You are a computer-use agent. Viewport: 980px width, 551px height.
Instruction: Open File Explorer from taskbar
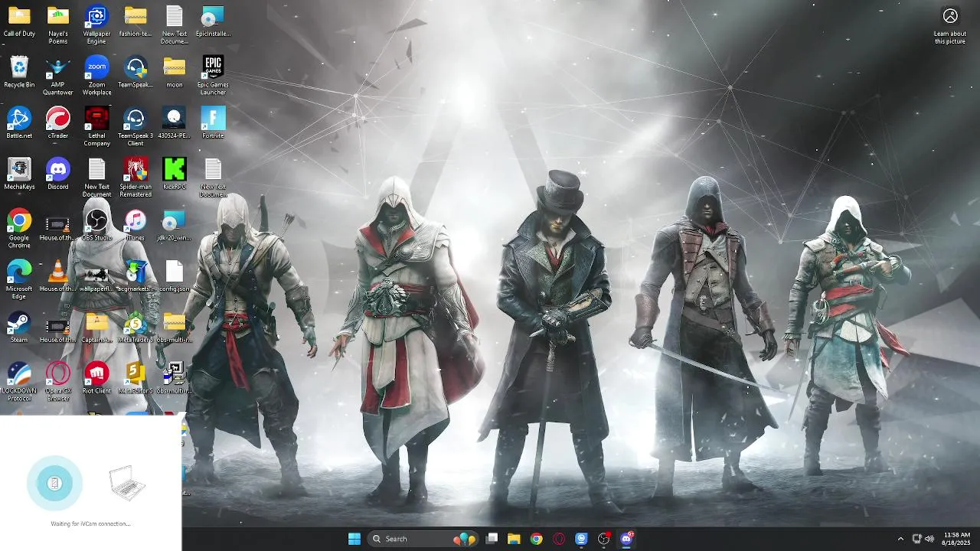click(514, 539)
